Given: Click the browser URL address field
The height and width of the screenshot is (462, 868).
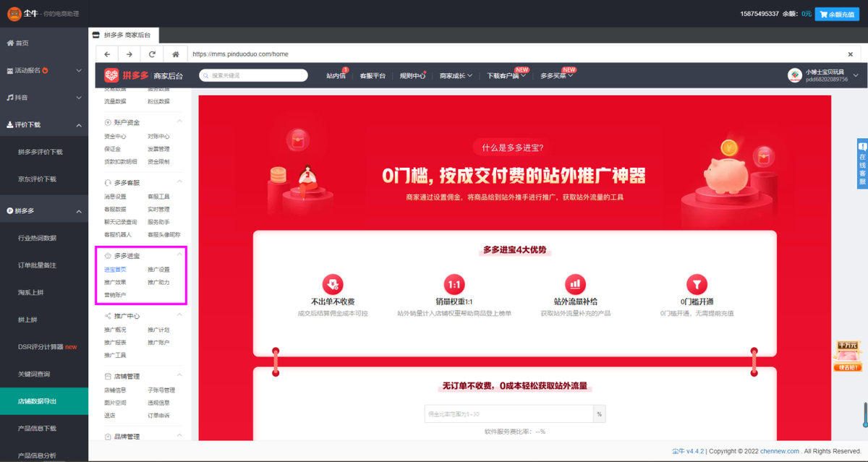Looking at the screenshot, I should (x=514, y=54).
